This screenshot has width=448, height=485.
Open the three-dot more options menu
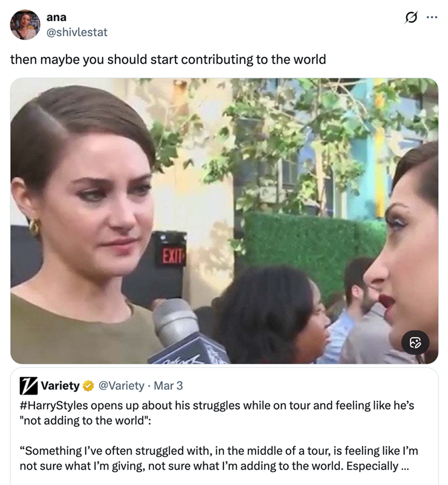coord(430,17)
